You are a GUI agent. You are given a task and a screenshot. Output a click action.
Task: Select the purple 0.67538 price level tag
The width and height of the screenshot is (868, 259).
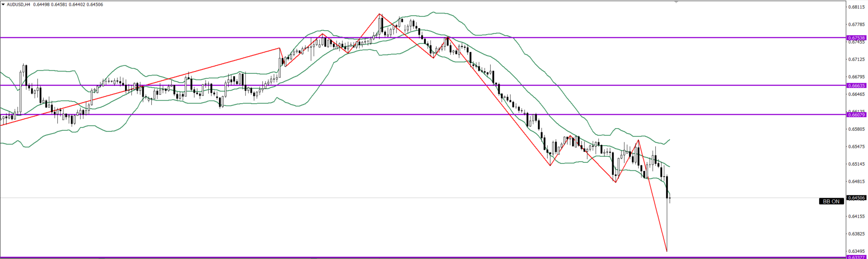(856, 38)
